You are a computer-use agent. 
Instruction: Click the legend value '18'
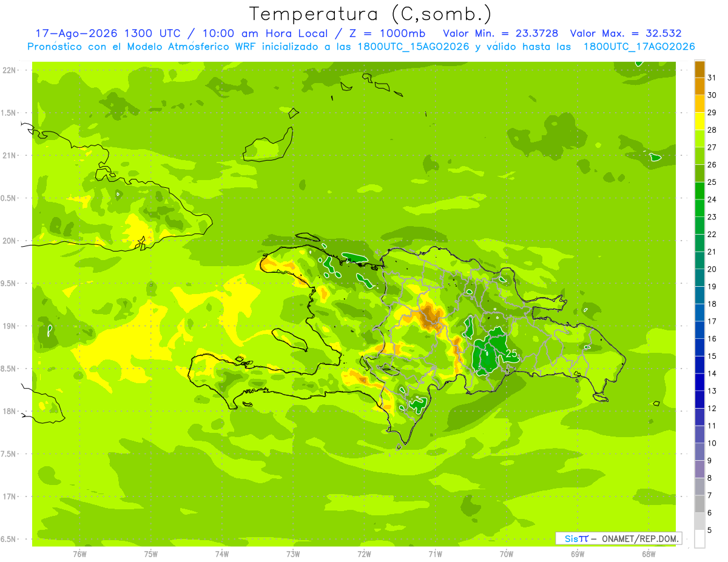tap(712, 304)
